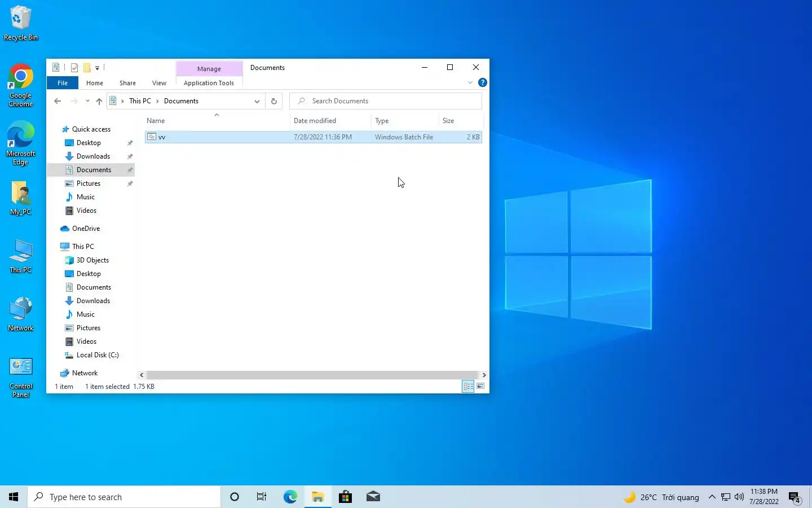Screen dimensions: 812x508
Task: Click the Search Documents field
Action: 386,101
